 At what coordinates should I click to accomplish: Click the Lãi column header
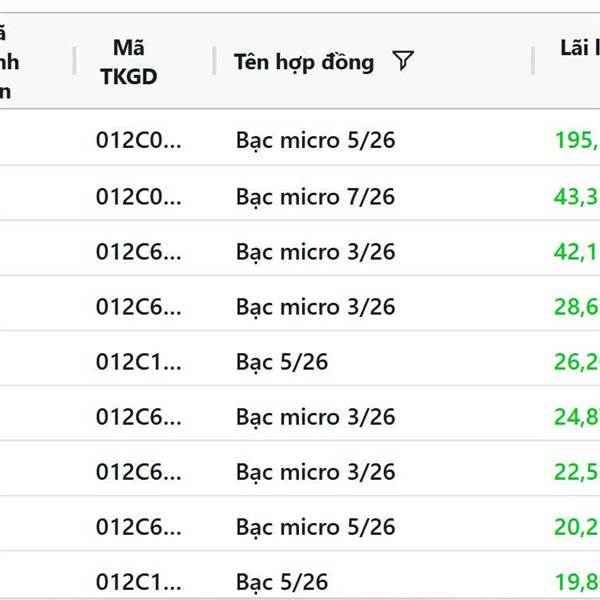[x=578, y=47]
